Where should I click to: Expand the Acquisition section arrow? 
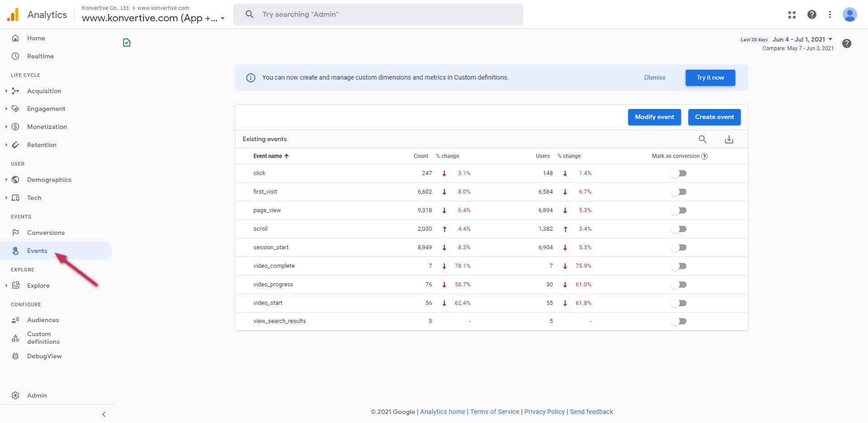coord(6,91)
